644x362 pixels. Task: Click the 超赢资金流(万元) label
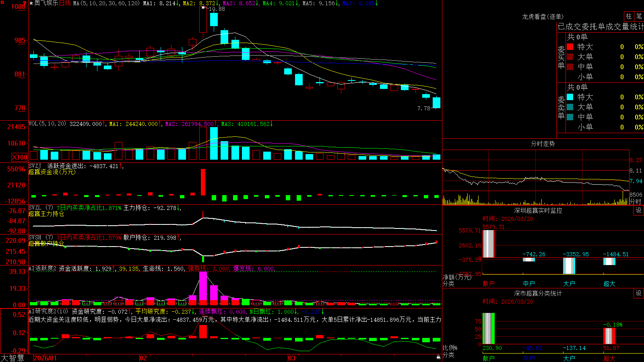(52, 172)
